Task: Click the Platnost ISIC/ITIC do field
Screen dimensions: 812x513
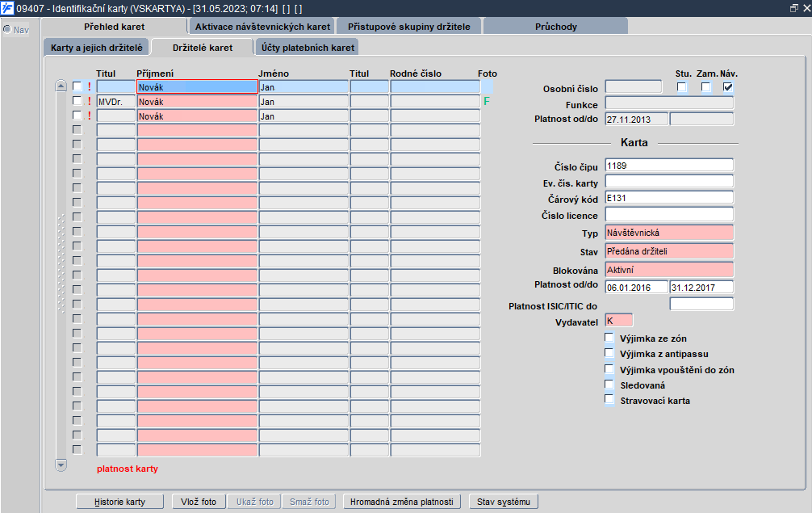Action: 701,304
